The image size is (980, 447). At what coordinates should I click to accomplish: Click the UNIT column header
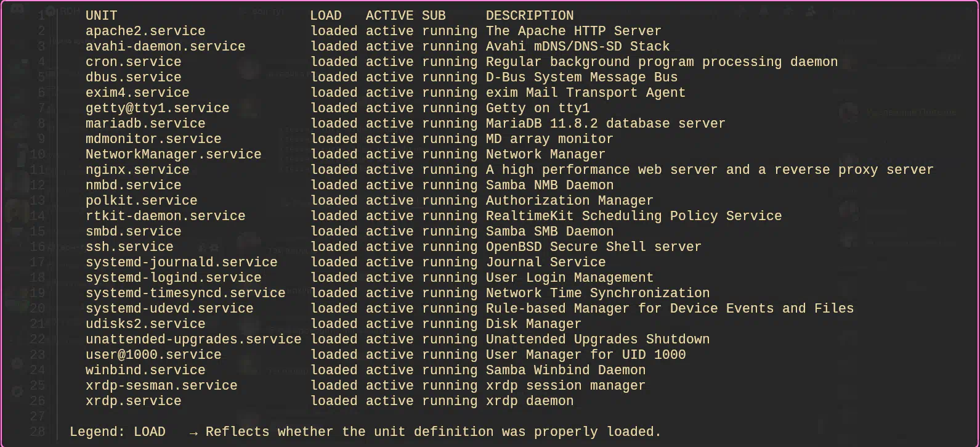101,16
